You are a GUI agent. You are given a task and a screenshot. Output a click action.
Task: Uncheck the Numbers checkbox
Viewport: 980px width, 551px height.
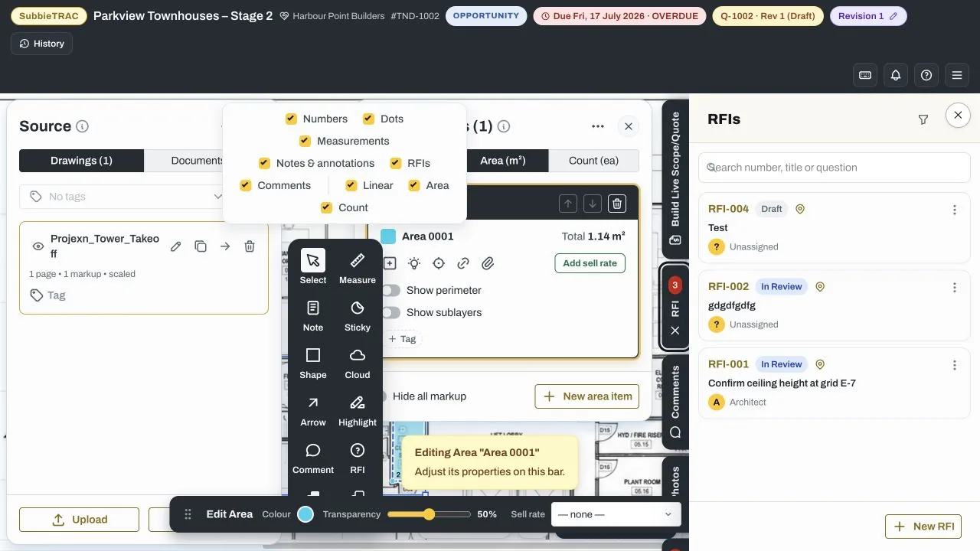pos(291,119)
